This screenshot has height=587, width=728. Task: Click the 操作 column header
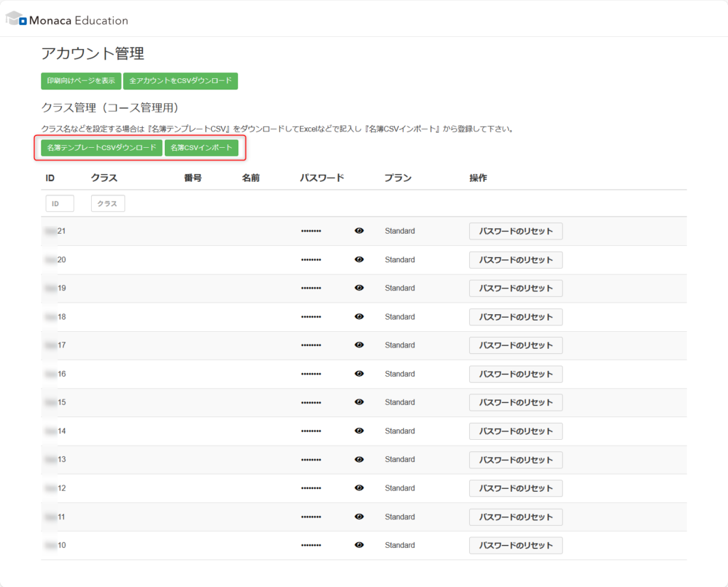[x=478, y=178]
